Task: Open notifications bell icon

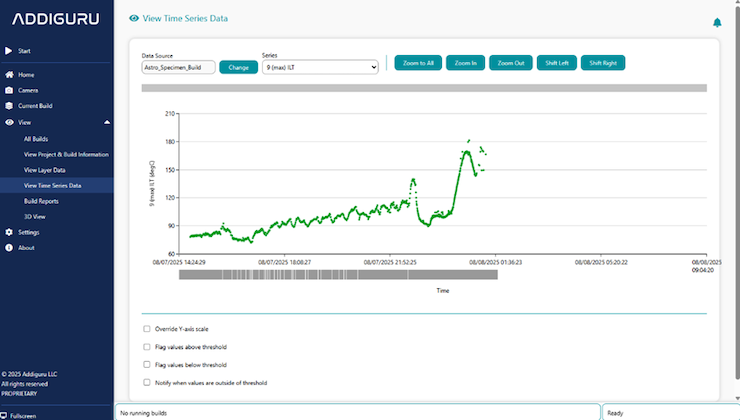Action: point(716,22)
